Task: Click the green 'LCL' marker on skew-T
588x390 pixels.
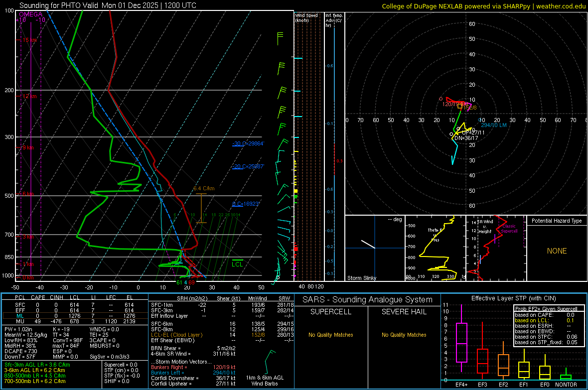Action: click(237, 264)
